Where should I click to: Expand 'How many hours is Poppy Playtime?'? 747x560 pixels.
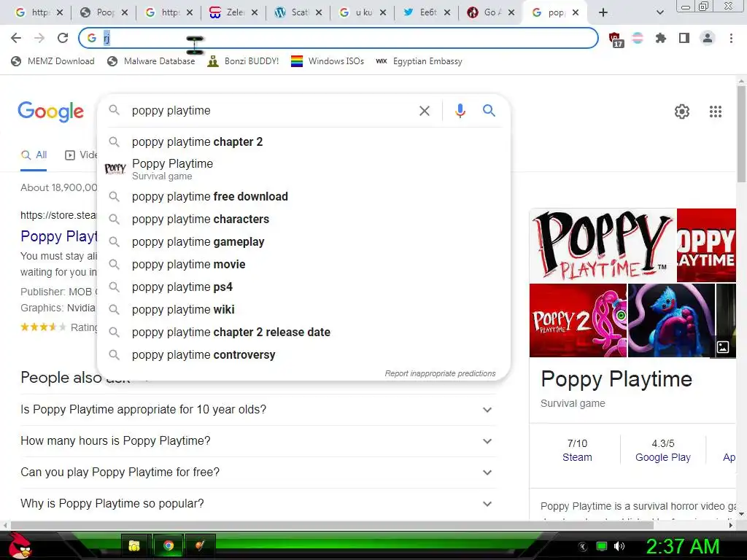point(258,441)
